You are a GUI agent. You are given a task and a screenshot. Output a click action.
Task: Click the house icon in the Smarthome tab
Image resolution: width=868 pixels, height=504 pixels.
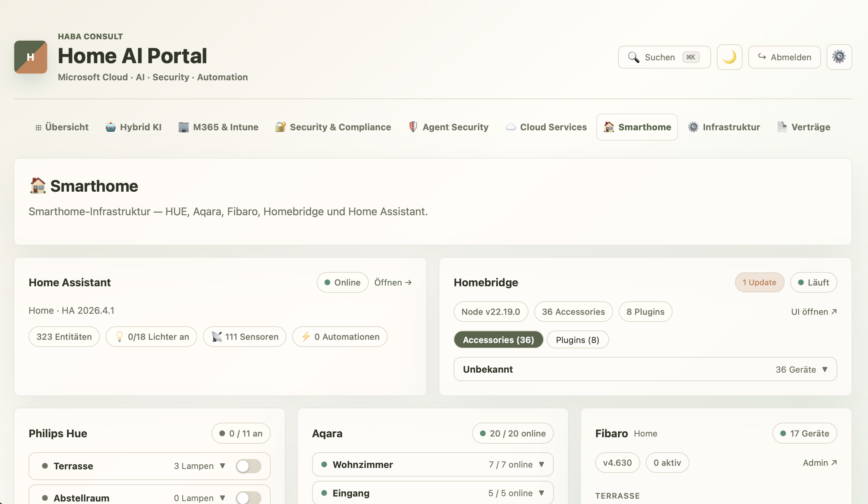point(609,127)
